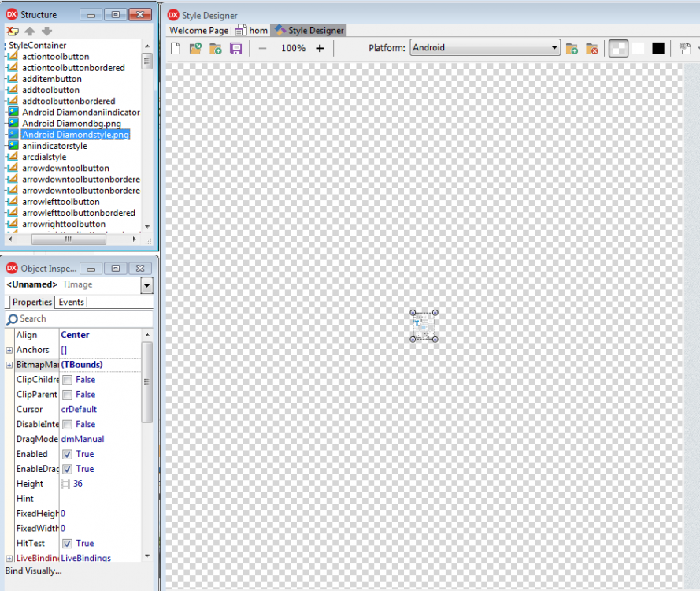Uncheck the EnableDragHighlight checkbox

click(x=68, y=469)
